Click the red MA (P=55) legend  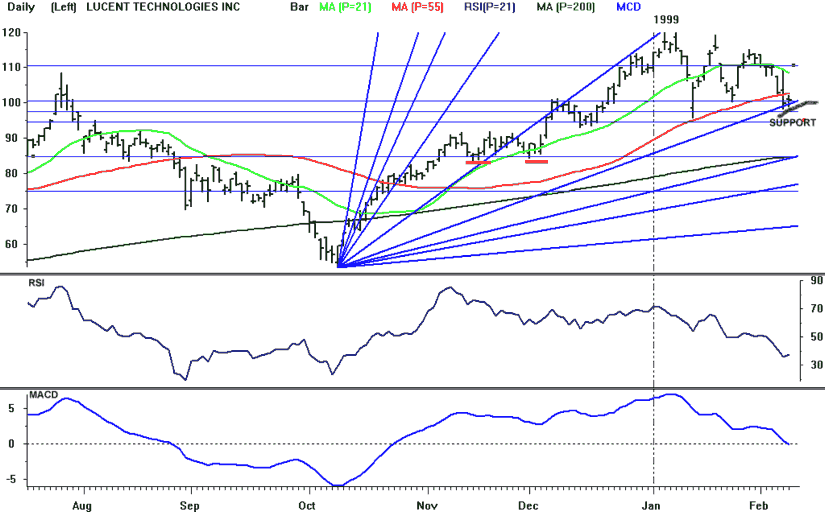coord(417,7)
